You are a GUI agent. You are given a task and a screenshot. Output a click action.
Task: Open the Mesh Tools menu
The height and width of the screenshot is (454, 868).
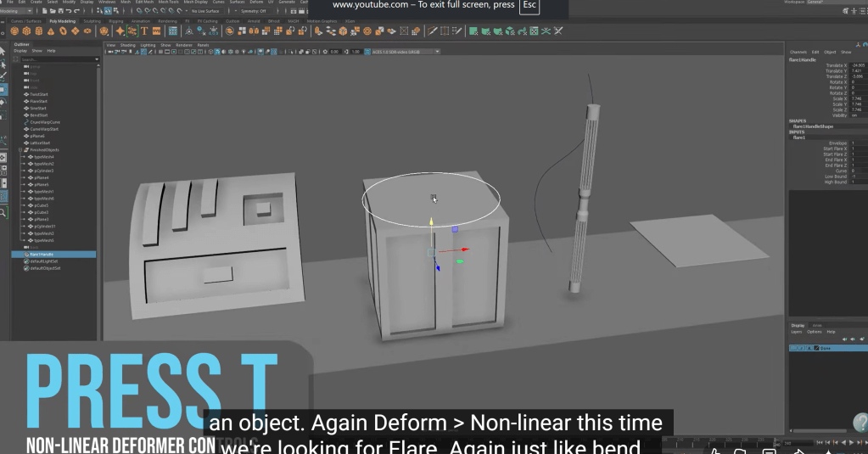tap(168, 3)
